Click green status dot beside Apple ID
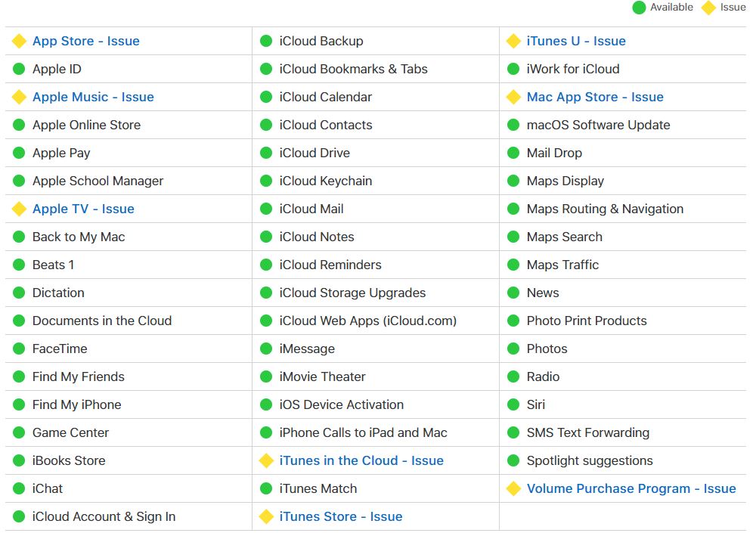 click(19, 69)
